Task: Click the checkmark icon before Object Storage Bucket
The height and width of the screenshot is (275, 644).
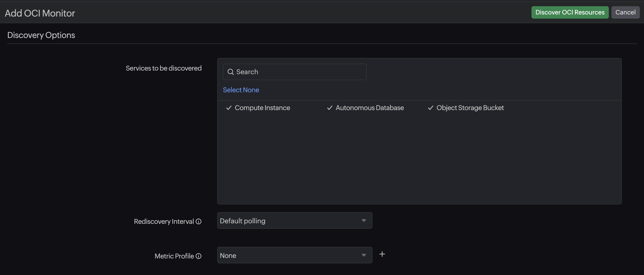Action: (431, 108)
